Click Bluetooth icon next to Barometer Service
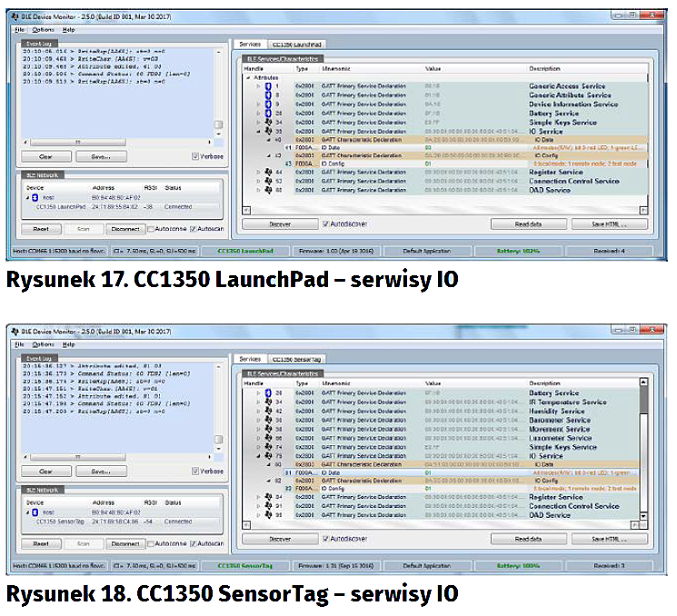The image size is (677, 616). pos(268,420)
